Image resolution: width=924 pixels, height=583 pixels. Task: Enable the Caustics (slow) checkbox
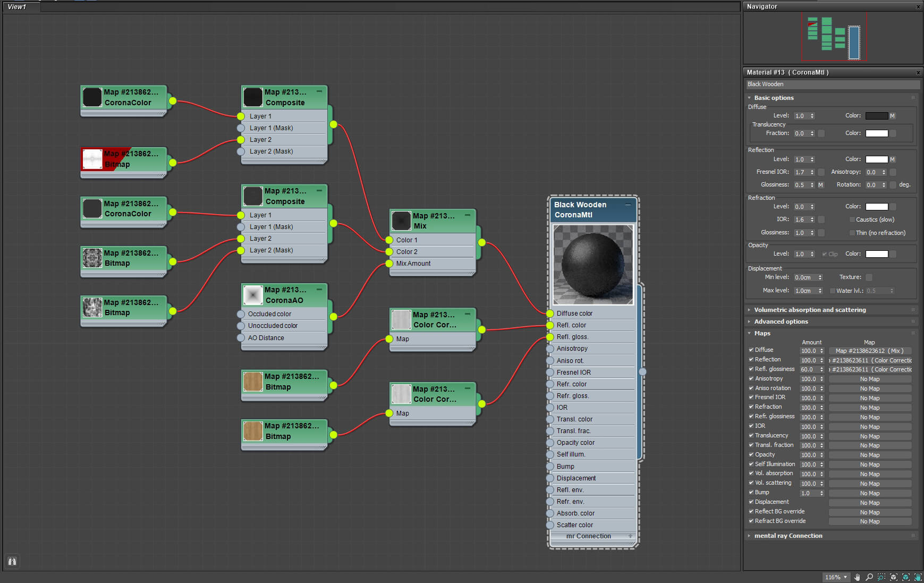[852, 219]
